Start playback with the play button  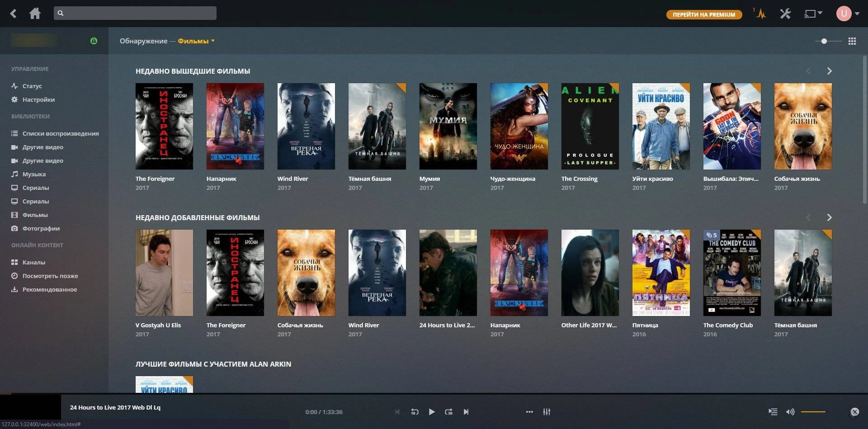tap(432, 412)
